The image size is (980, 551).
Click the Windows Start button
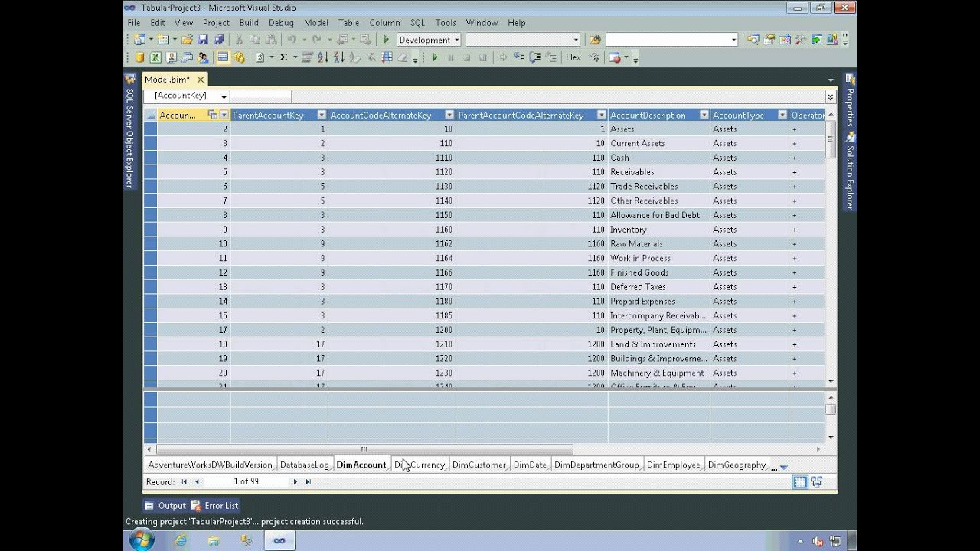tap(141, 540)
